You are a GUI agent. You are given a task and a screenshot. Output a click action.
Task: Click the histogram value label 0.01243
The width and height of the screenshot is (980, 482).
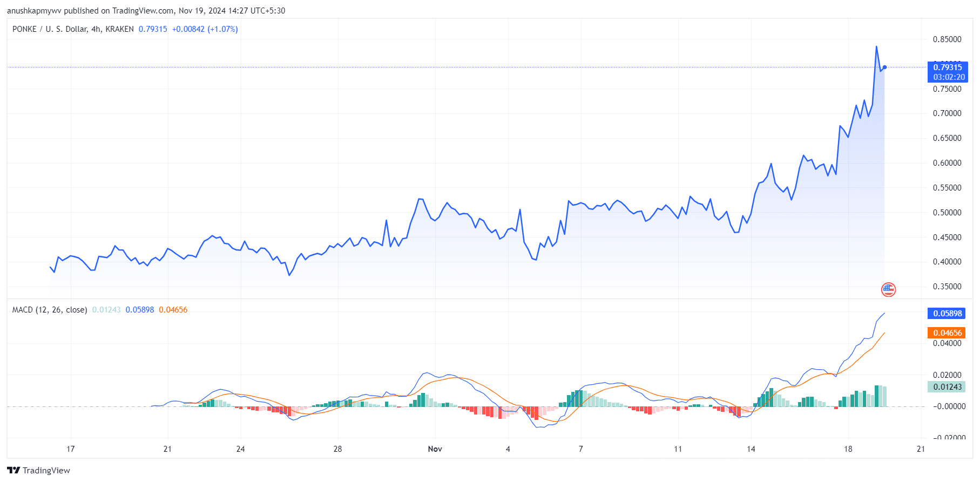(948, 387)
